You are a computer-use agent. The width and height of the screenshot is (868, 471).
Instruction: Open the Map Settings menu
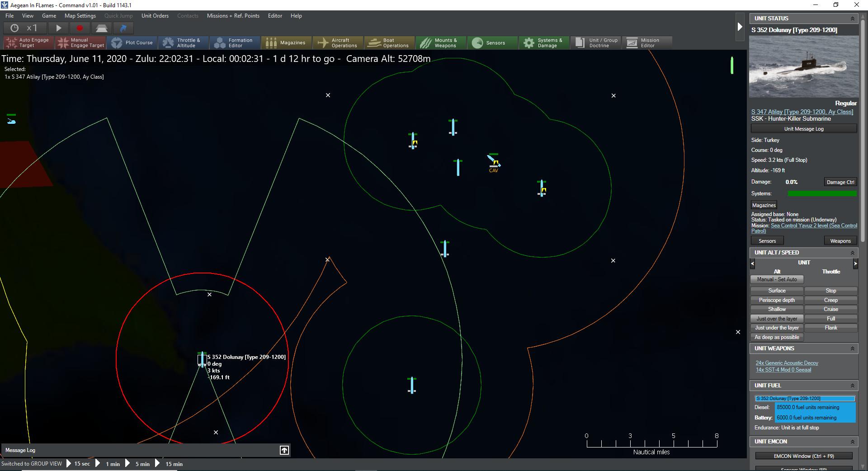80,15
